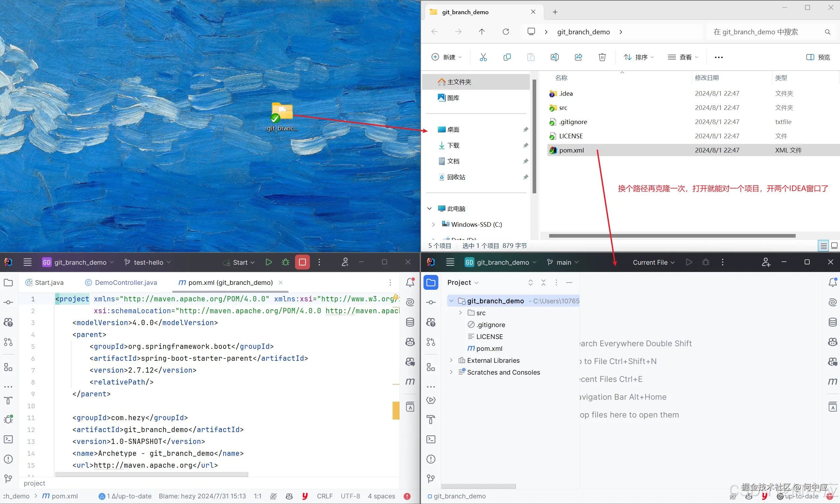The width and height of the screenshot is (840, 504).
Task: Click the delete trash icon in File Explorer
Action: (x=602, y=57)
